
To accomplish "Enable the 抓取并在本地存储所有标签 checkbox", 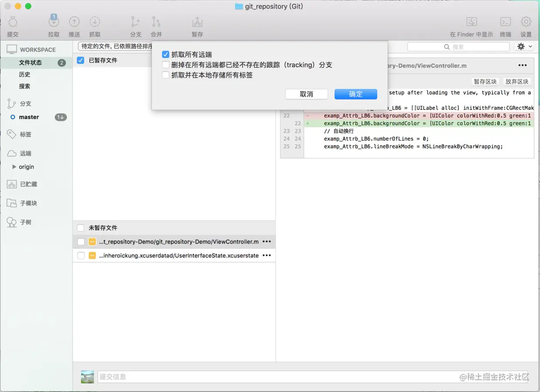I will point(165,75).
